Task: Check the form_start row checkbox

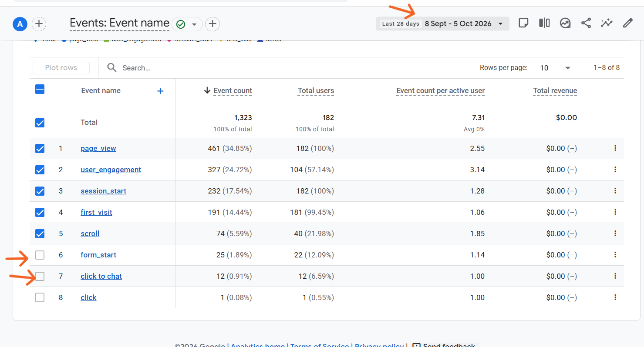Action: (x=40, y=255)
